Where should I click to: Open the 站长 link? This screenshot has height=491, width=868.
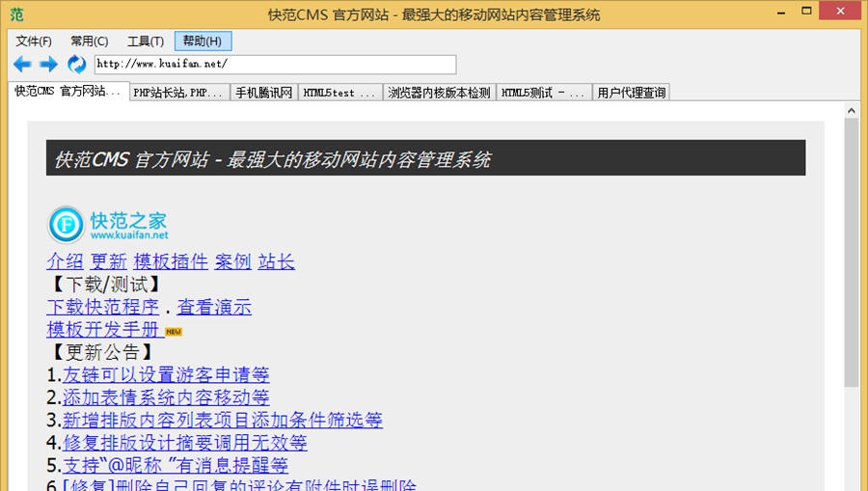(276, 261)
